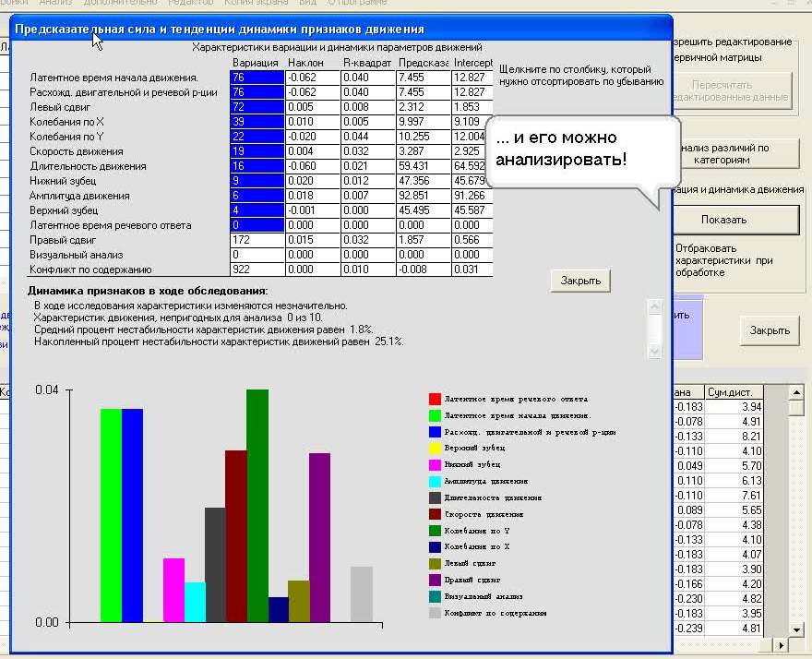Click the dialog title bar Предсказательная сила

point(341,29)
